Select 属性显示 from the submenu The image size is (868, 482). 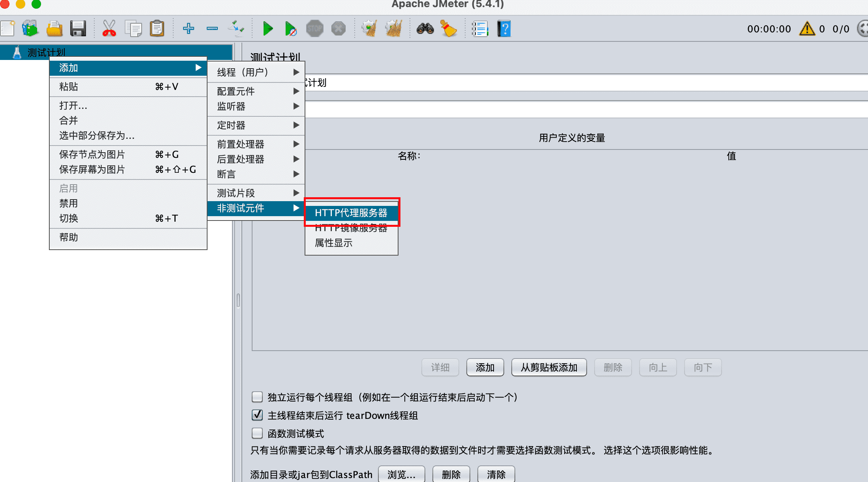(x=352, y=243)
